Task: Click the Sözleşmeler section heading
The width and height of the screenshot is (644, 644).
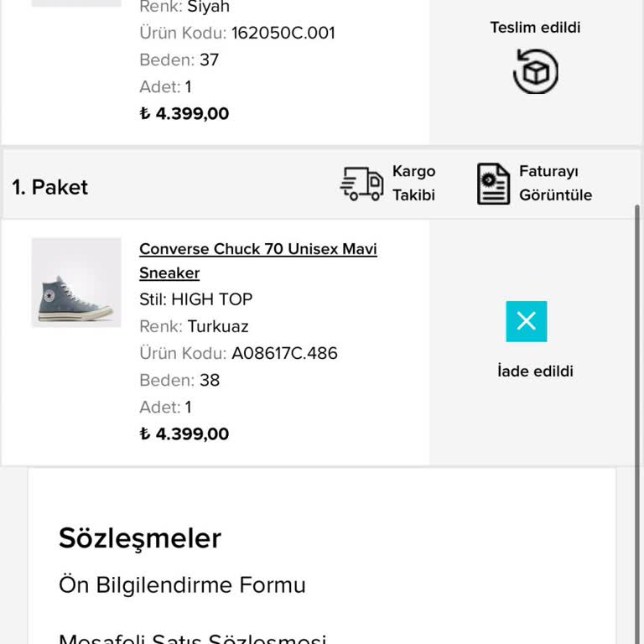Action: (x=140, y=538)
